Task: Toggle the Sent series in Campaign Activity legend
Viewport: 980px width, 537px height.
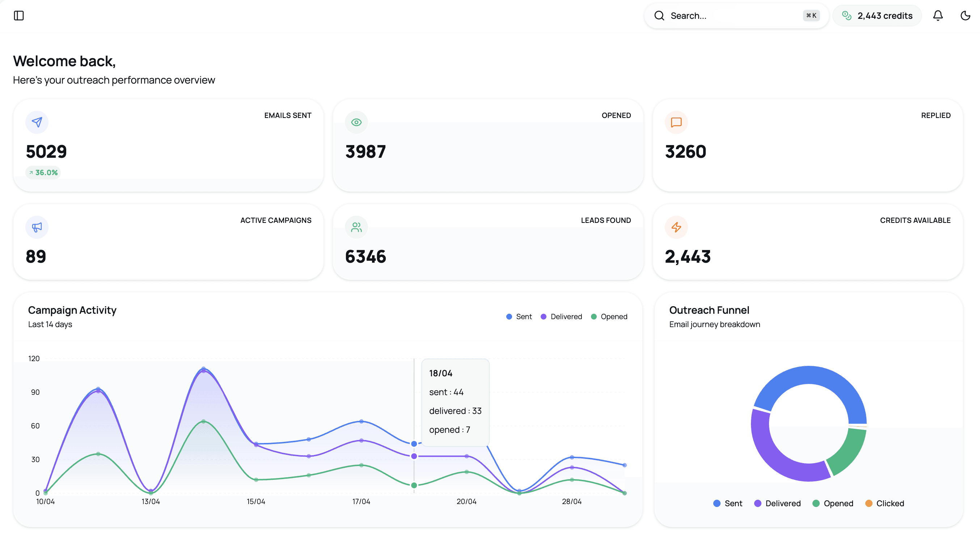Action: (x=519, y=316)
